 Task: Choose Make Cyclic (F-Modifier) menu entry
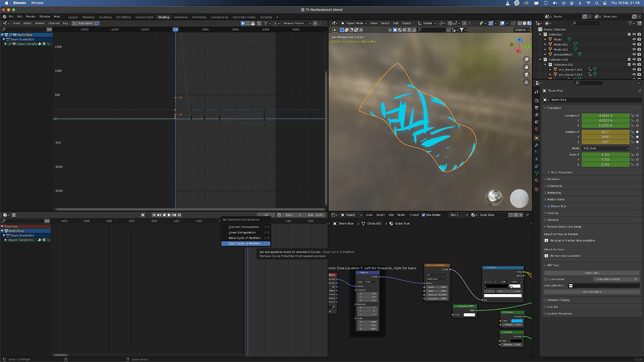(246, 238)
